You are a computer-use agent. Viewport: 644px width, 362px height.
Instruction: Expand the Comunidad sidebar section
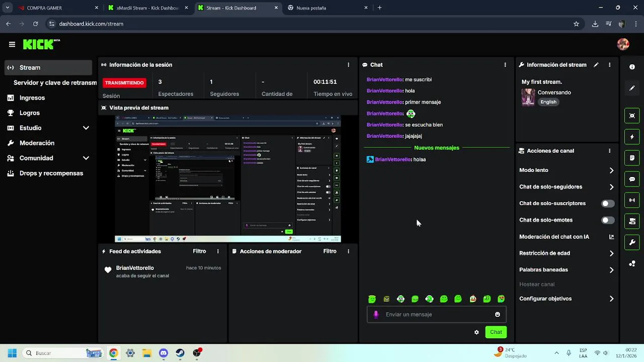(86, 158)
